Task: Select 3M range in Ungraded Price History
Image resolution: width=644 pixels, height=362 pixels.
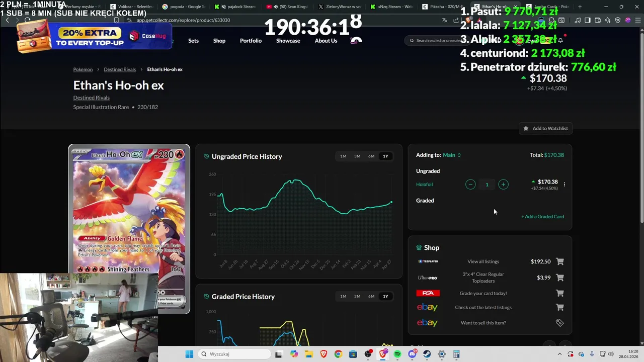Action: (x=357, y=156)
